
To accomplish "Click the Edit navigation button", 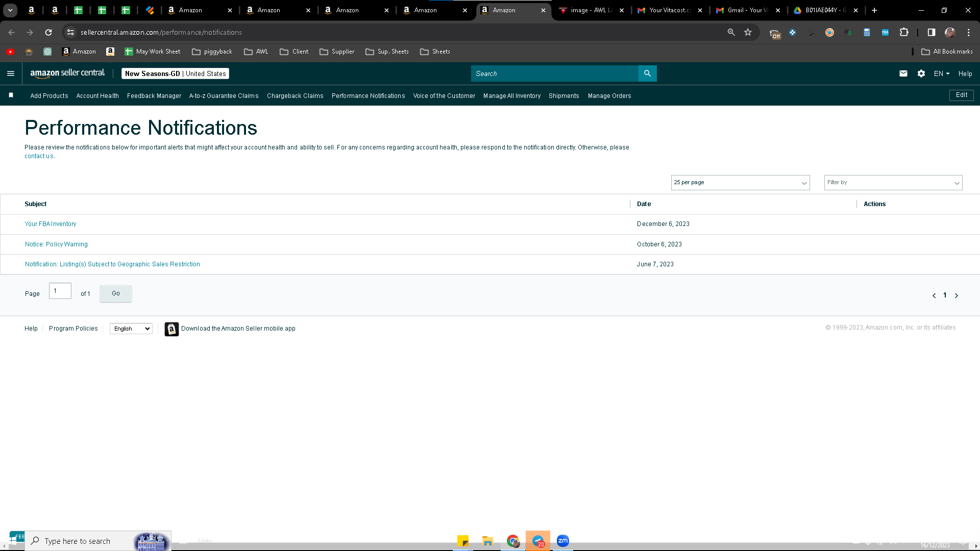I will coord(962,95).
